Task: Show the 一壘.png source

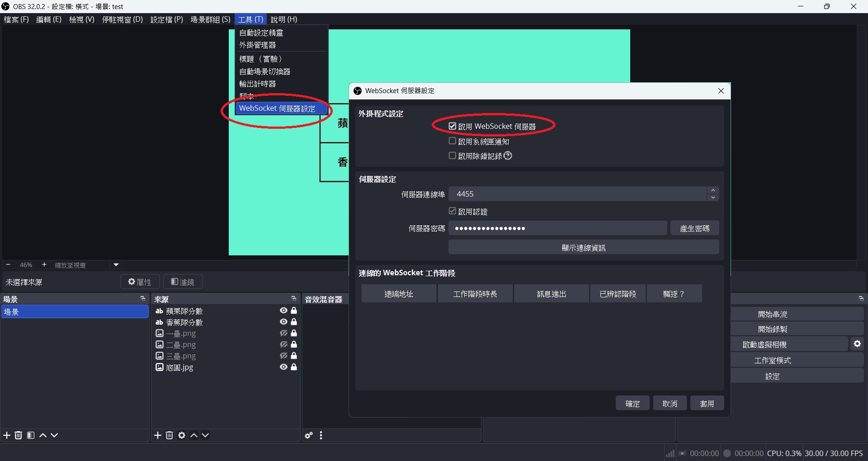Action: (x=283, y=333)
